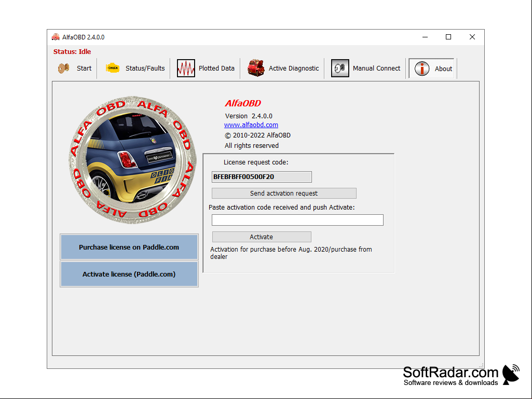Click the Activate button

[262, 237]
